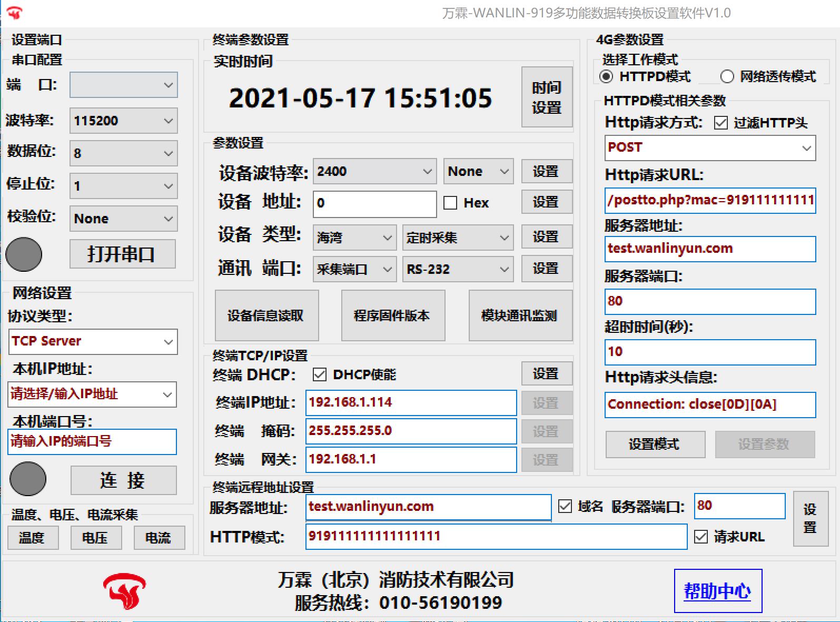Click the 程序固件版本 button
Image resolution: width=840 pixels, height=622 pixels.
pos(393,315)
